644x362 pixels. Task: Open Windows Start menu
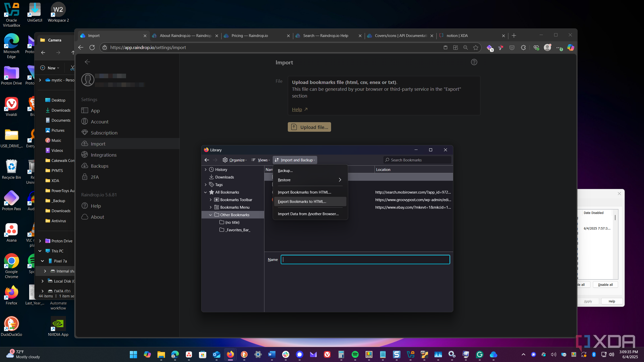click(133, 354)
